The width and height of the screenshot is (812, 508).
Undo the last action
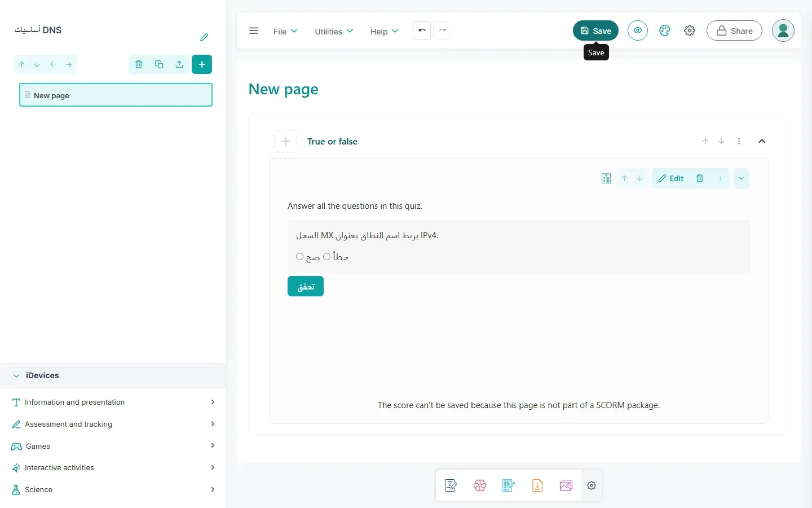click(x=422, y=30)
